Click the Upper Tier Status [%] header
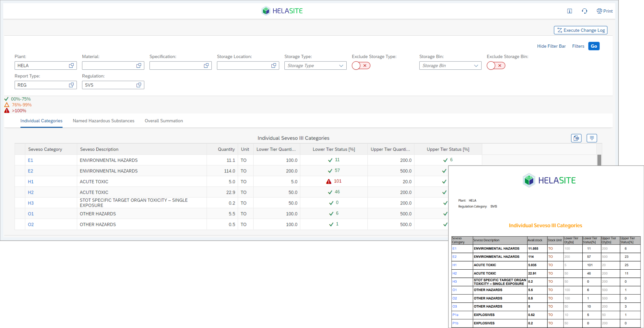 tap(448, 149)
